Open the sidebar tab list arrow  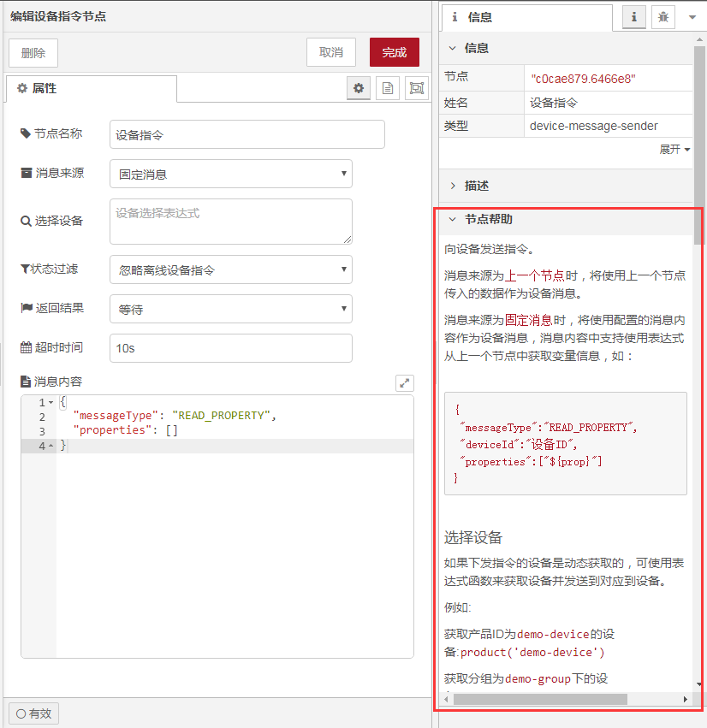[692, 17]
